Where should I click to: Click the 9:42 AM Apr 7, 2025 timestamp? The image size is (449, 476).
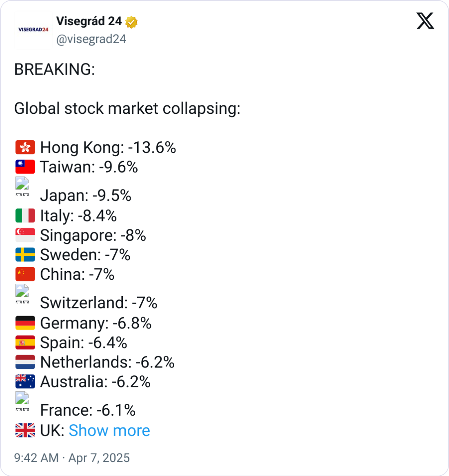click(72, 458)
